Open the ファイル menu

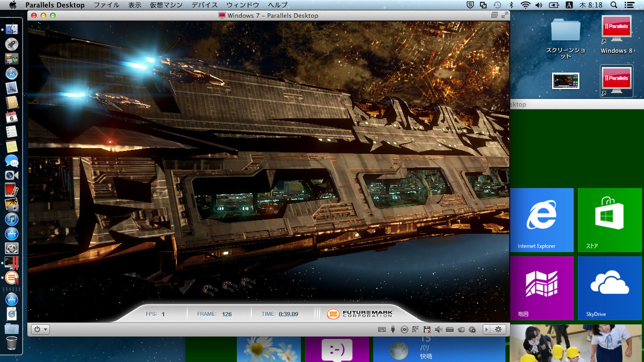click(x=106, y=5)
